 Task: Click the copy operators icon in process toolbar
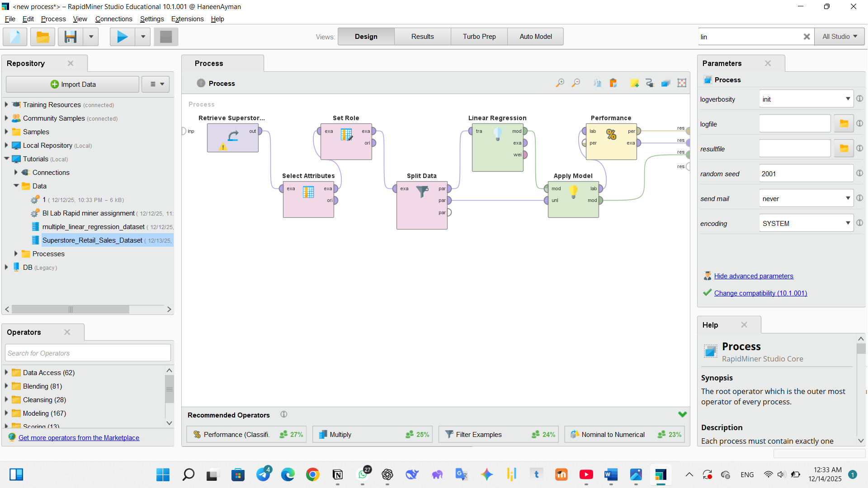pyautogui.click(x=597, y=83)
